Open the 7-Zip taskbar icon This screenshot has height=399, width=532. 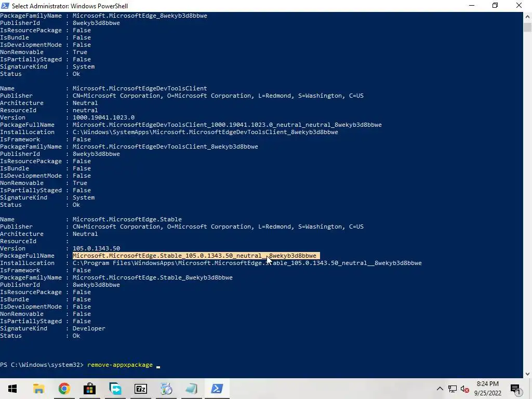(x=140, y=389)
